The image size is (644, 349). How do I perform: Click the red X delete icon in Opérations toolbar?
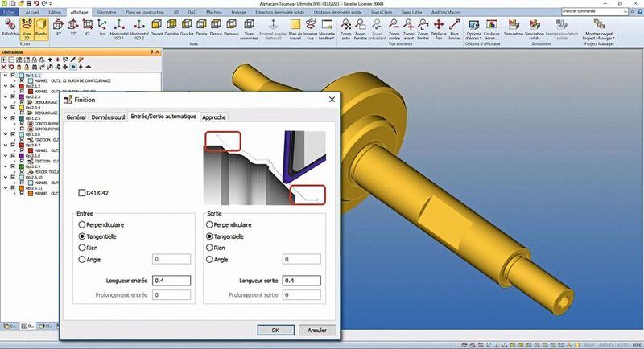4,67
